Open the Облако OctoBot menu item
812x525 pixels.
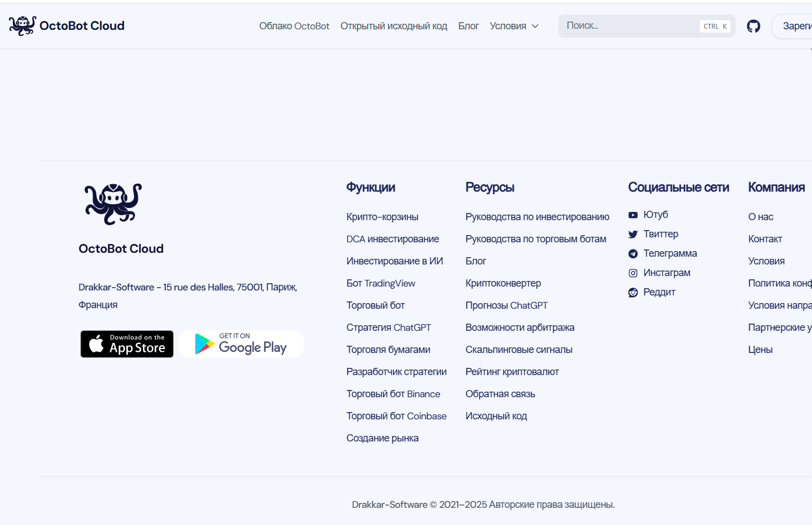(294, 26)
